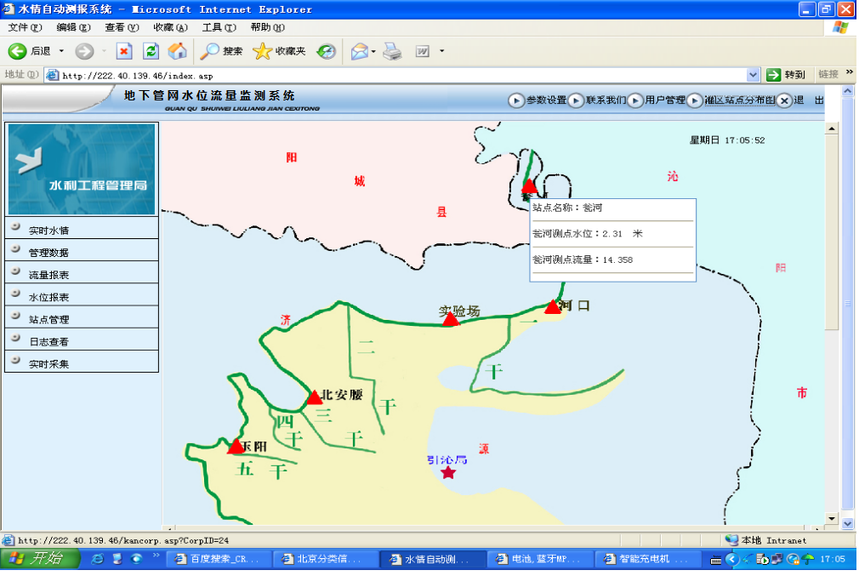This screenshot has height=576, width=859.
Task: Open the 收藏 menu
Action: (170, 27)
